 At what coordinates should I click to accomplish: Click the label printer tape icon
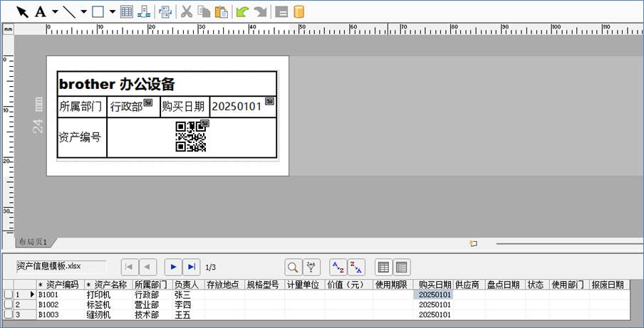[143, 12]
